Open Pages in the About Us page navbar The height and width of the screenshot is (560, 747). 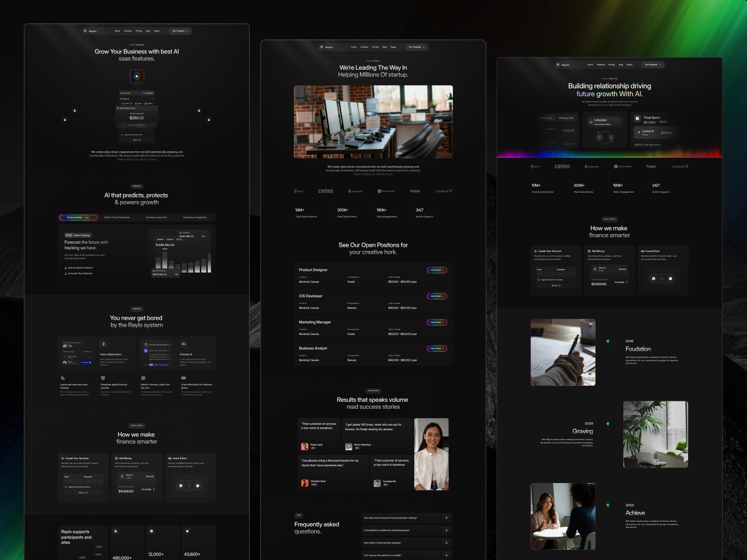[x=629, y=65]
